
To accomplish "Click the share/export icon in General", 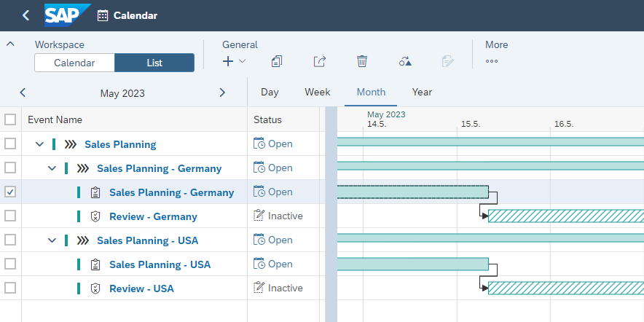I will (320, 62).
